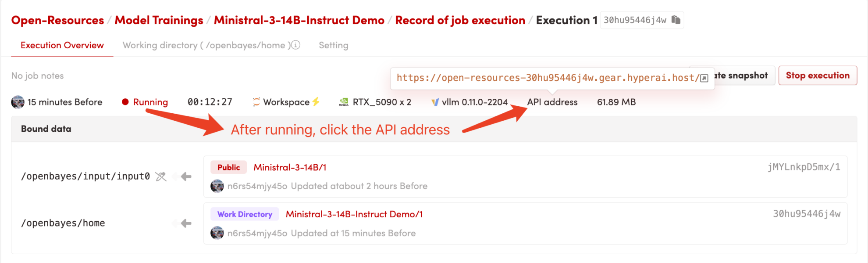Click the user avatar beside 15 minutes Before
Screen dimensions: 868x263
[x=18, y=102]
